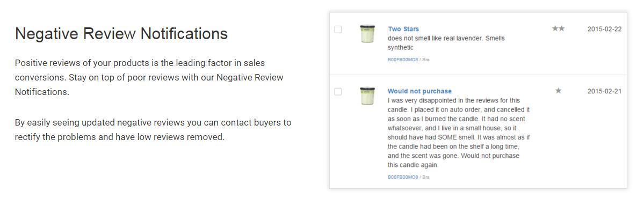644x213 pixels.
Task: Tick the checkbox for Two Stars review
Action: click(x=338, y=29)
